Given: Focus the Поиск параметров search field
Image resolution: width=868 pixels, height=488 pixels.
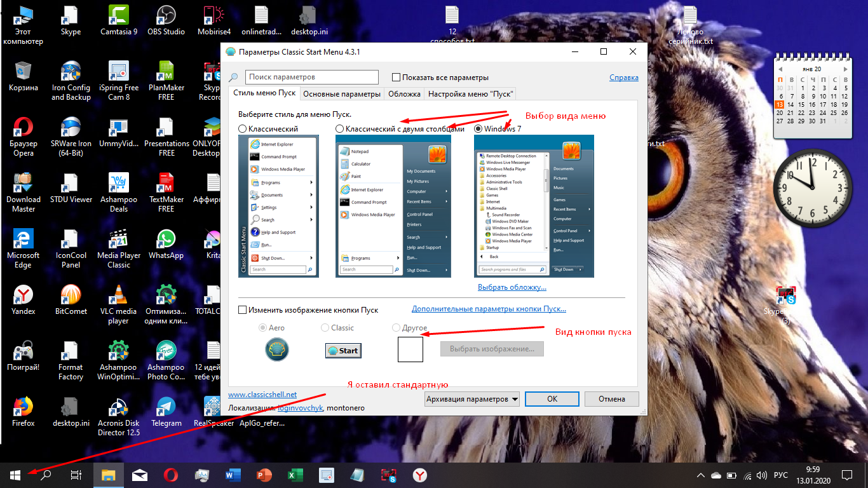Looking at the screenshot, I should pos(311,77).
